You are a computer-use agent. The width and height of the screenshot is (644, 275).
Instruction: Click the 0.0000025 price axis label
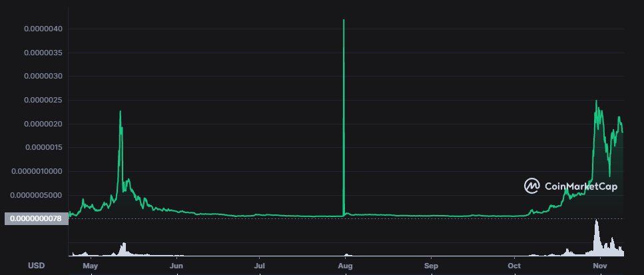[x=43, y=100]
